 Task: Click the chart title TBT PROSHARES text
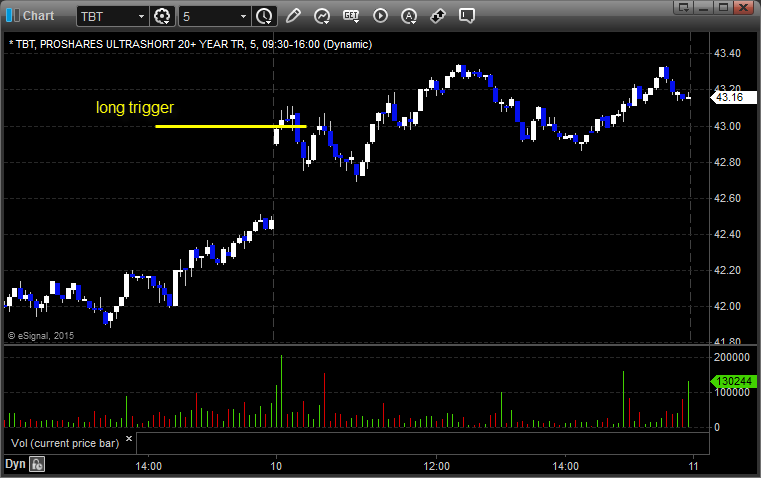coord(191,44)
